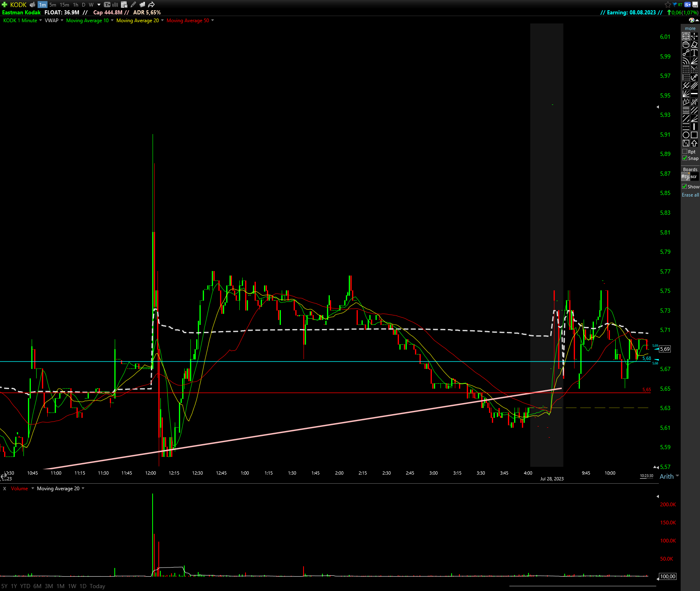The image size is (700, 591).
Task: Disable the Snap checkbox
Action: (685, 158)
